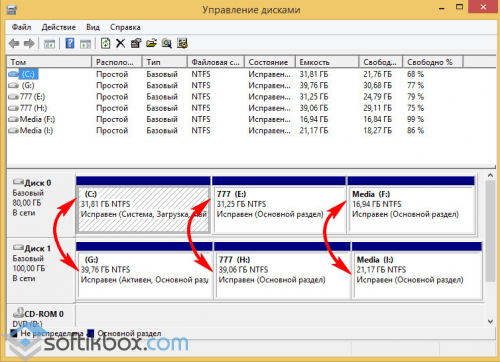This screenshot has width=500, height=362.
Task: Toggle the action pane toolbar icon
Action: 86,44
